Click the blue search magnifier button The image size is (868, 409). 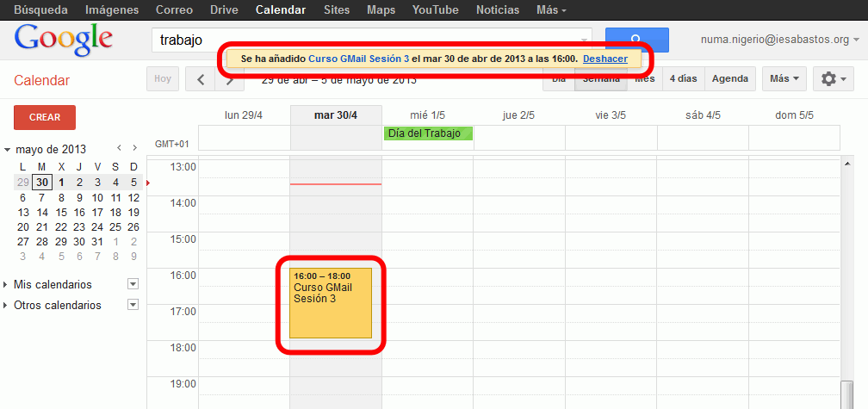(x=636, y=40)
